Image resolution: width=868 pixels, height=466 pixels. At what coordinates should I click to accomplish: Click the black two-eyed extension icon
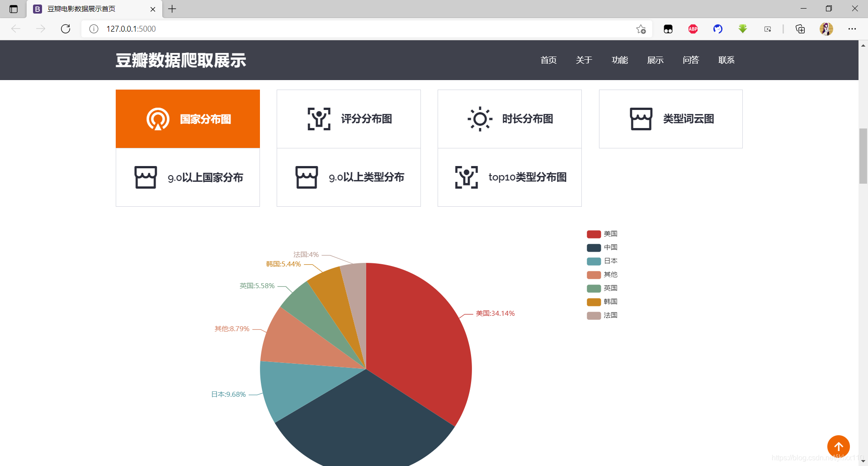coord(668,29)
